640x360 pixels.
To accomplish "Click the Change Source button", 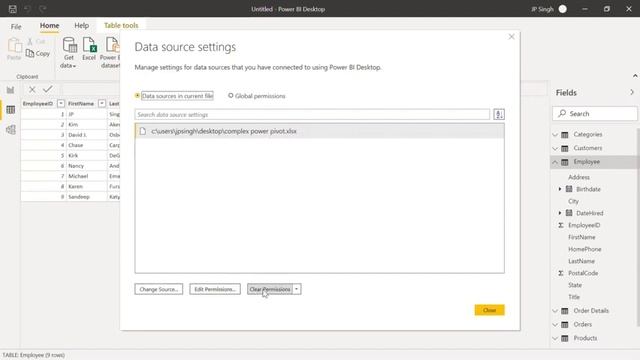I will coord(159,289).
